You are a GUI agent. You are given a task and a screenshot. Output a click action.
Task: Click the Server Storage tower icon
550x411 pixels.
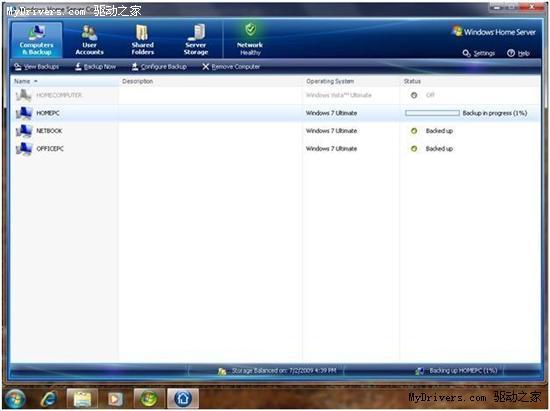click(196, 32)
